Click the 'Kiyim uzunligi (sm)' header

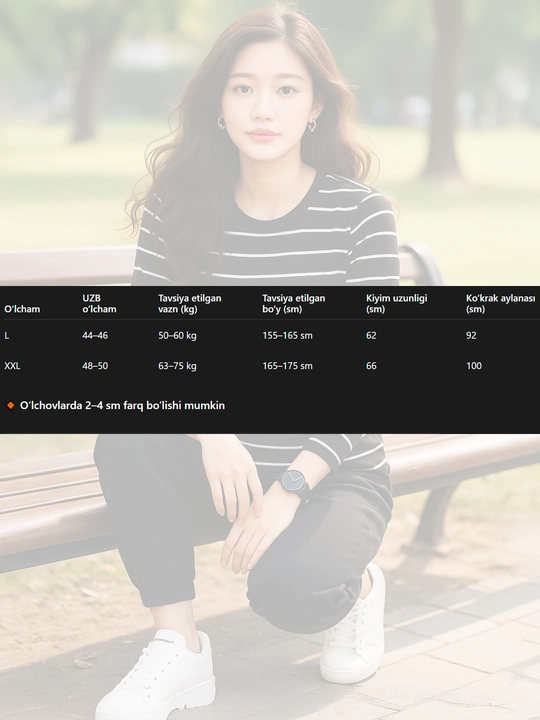pos(397,304)
